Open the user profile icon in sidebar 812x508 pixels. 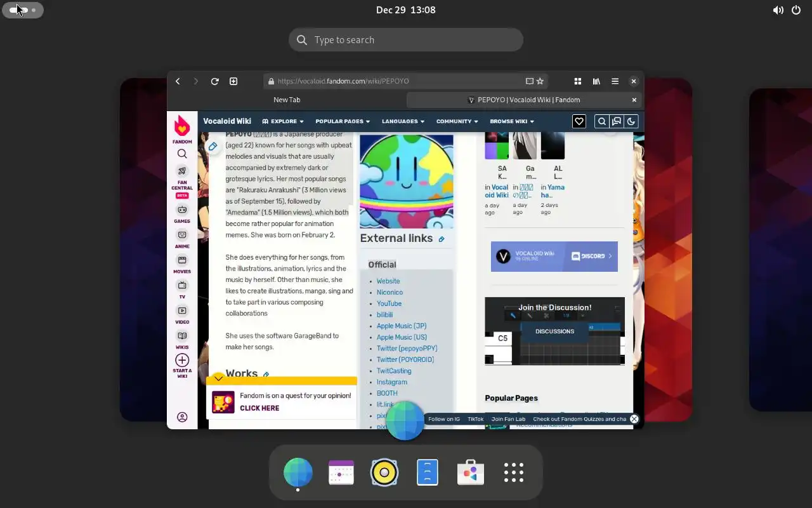pos(182,417)
